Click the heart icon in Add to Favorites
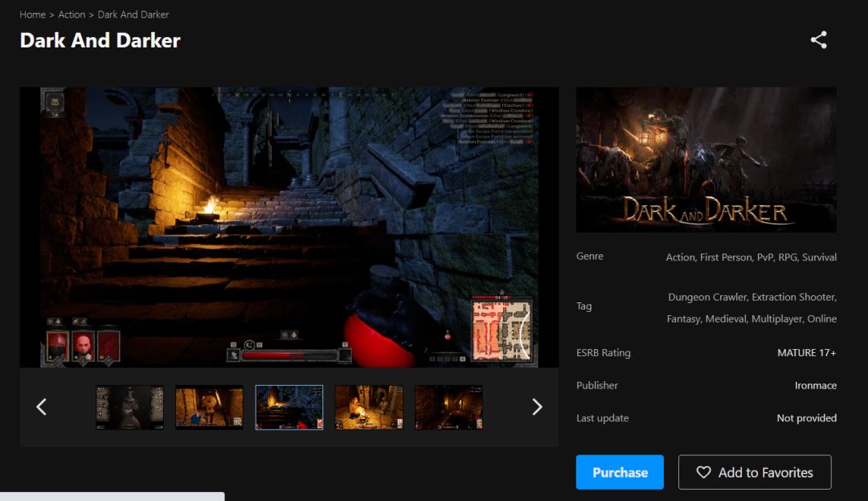The height and width of the screenshot is (501, 868). (703, 472)
